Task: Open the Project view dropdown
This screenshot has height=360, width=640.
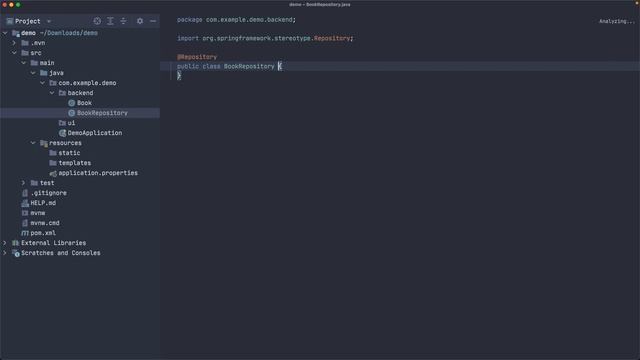Action: point(49,21)
